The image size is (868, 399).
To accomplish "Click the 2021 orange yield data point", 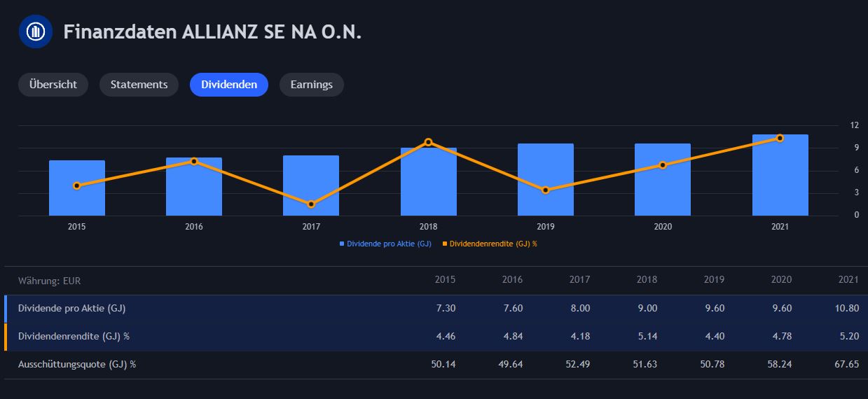I will pos(780,138).
